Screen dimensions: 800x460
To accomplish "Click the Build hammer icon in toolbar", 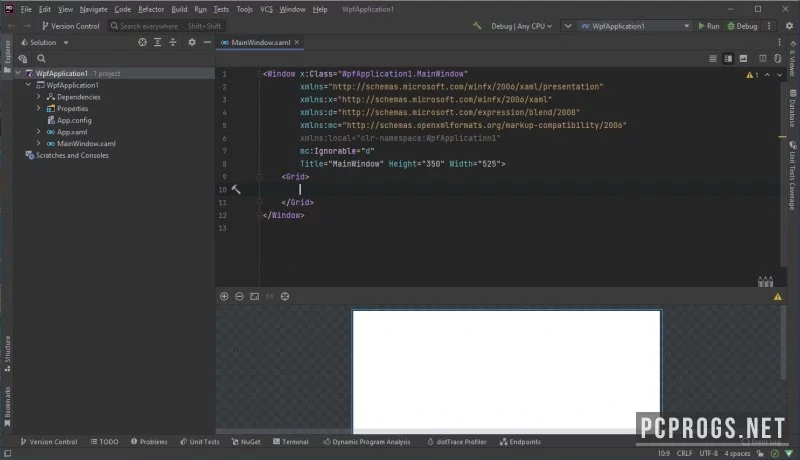I will 477,25.
